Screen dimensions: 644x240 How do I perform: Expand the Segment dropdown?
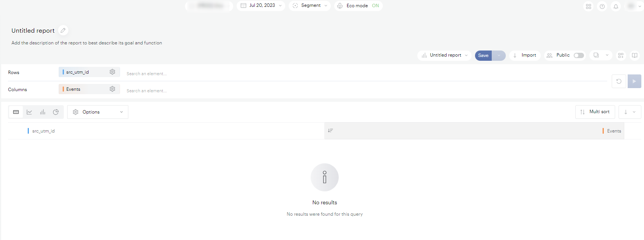[309, 6]
